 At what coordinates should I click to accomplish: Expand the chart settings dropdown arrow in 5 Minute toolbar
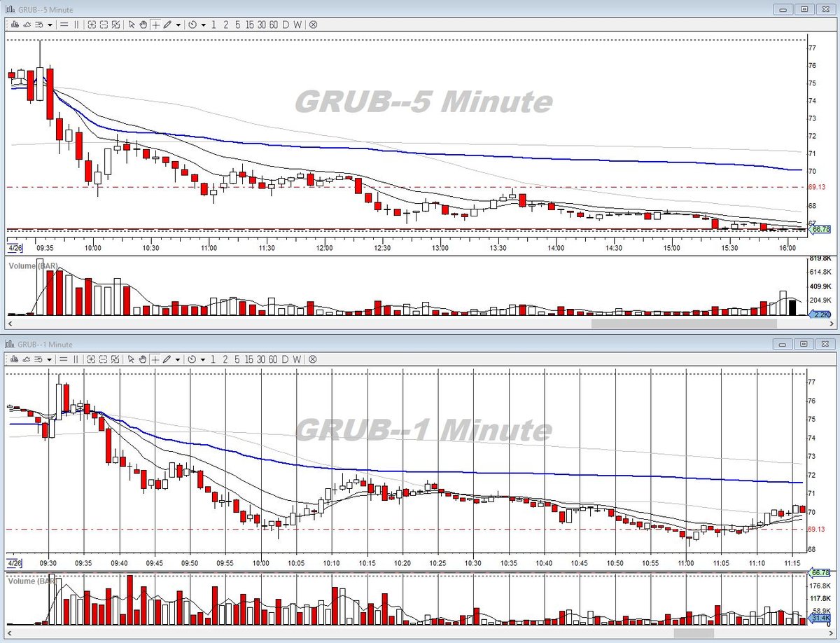point(50,25)
